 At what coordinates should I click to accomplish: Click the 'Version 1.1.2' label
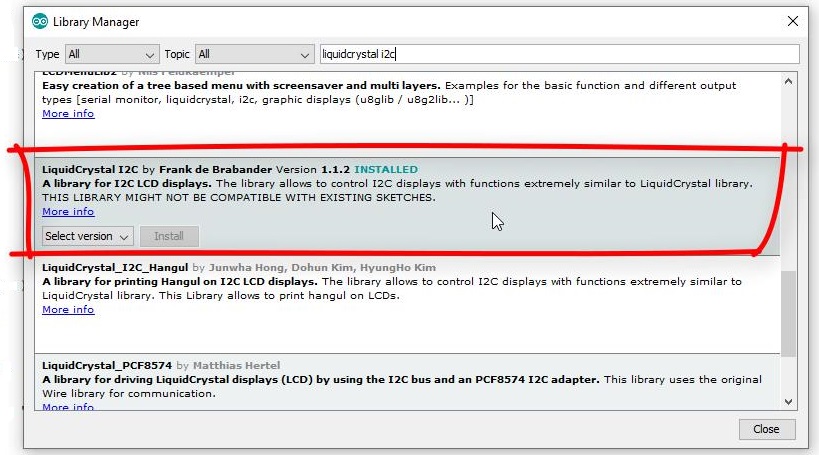tap(313, 169)
